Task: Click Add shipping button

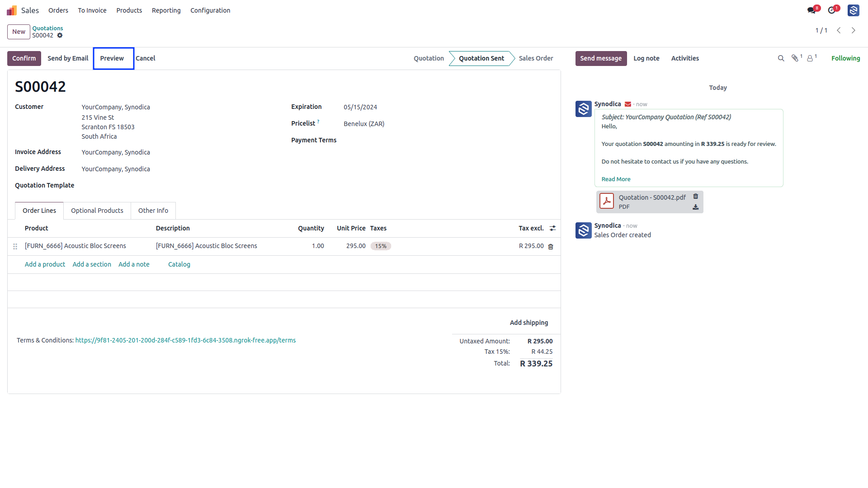Action: pyautogui.click(x=529, y=323)
